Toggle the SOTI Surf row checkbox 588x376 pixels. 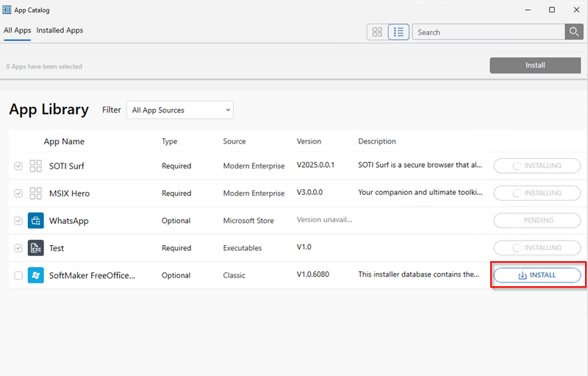coord(18,166)
